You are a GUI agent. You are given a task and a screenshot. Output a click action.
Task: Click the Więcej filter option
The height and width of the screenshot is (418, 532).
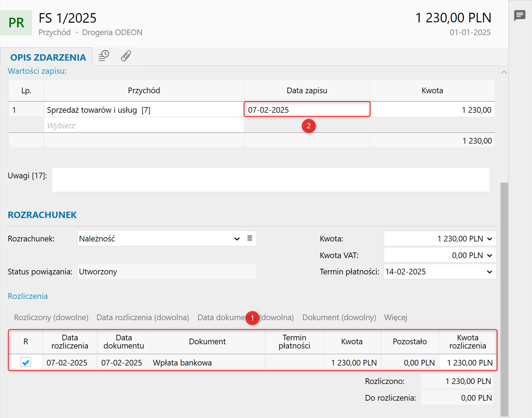click(x=395, y=317)
